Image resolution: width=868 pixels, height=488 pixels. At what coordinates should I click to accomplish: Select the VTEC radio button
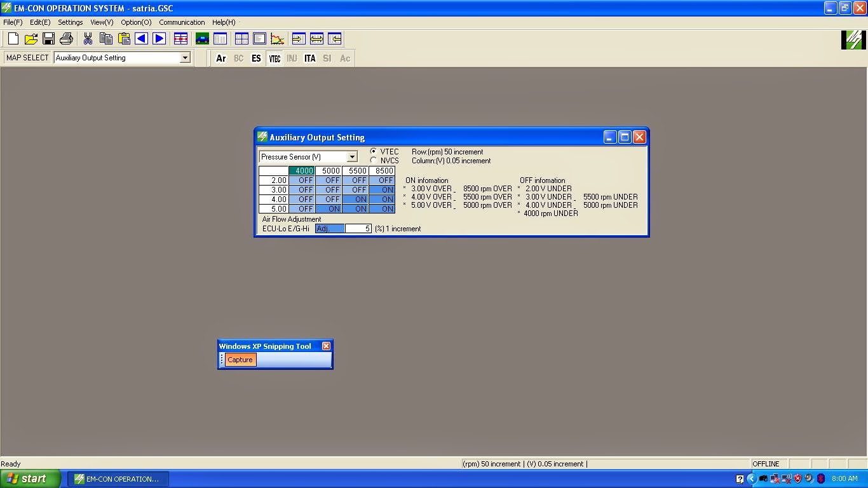pyautogui.click(x=374, y=152)
